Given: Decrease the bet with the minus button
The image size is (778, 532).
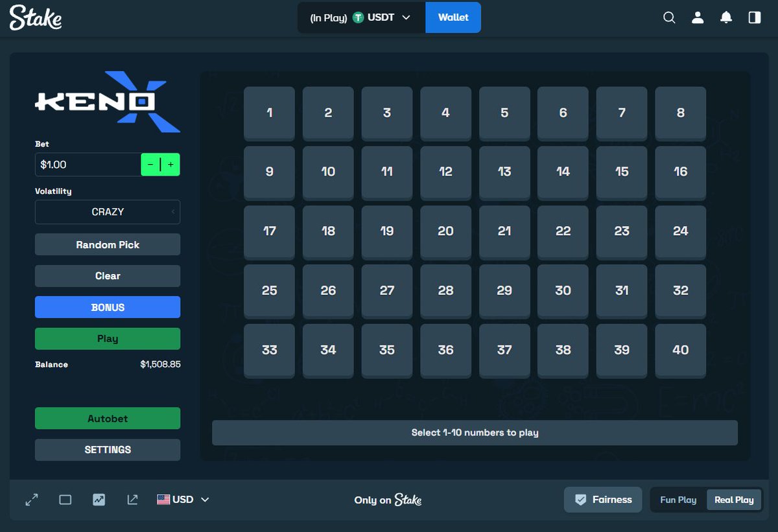Looking at the screenshot, I should coord(150,165).
